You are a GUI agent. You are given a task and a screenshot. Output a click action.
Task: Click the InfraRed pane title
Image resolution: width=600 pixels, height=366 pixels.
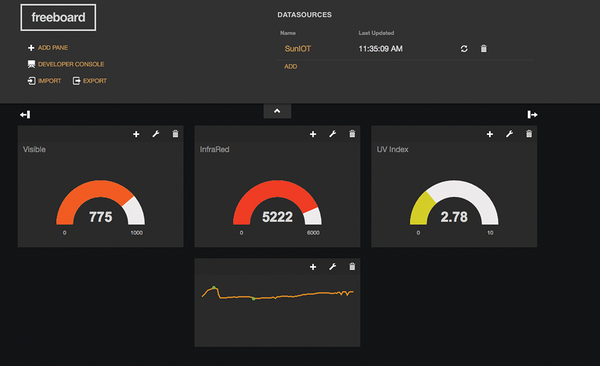[x=215, y=150]
